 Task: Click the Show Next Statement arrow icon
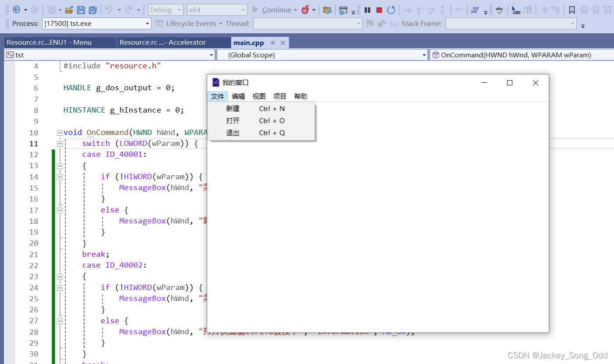[x=408, y=10]
